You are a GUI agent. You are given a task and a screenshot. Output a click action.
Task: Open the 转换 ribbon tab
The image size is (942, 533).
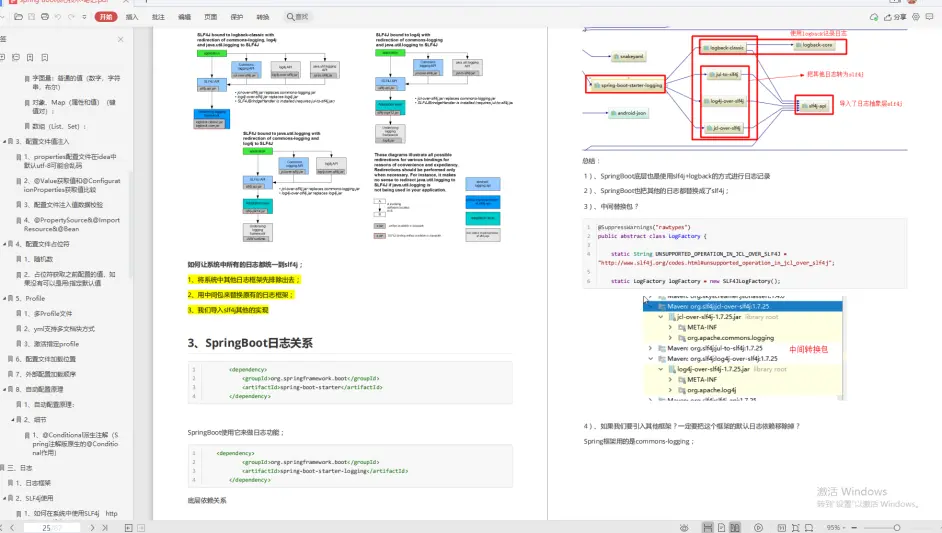(x=263, y=17)
